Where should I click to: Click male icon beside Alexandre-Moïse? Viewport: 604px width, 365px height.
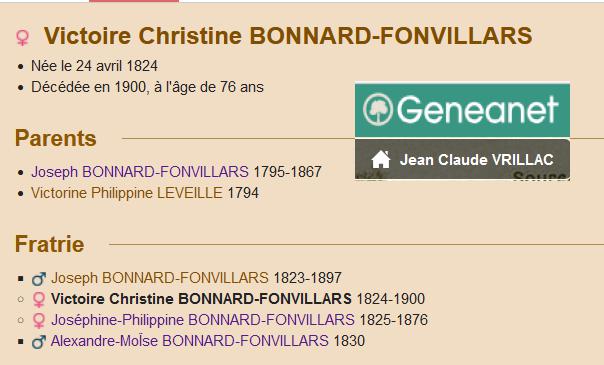(39, 342)
